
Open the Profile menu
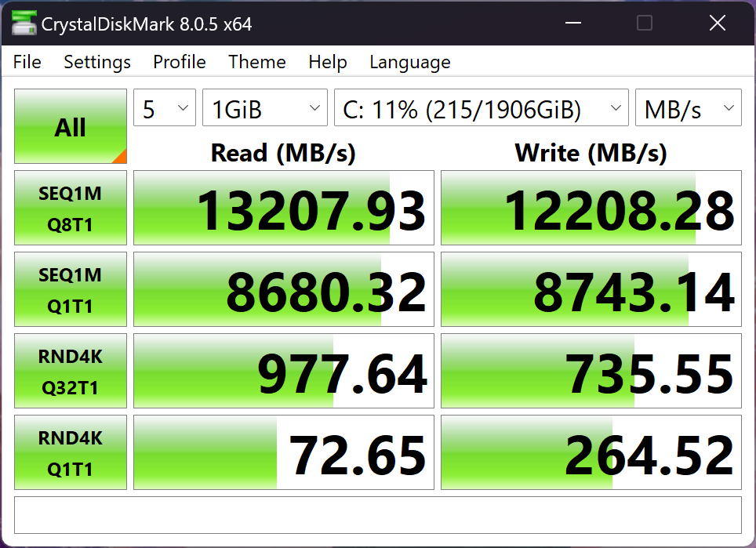[x=180, y=62]
